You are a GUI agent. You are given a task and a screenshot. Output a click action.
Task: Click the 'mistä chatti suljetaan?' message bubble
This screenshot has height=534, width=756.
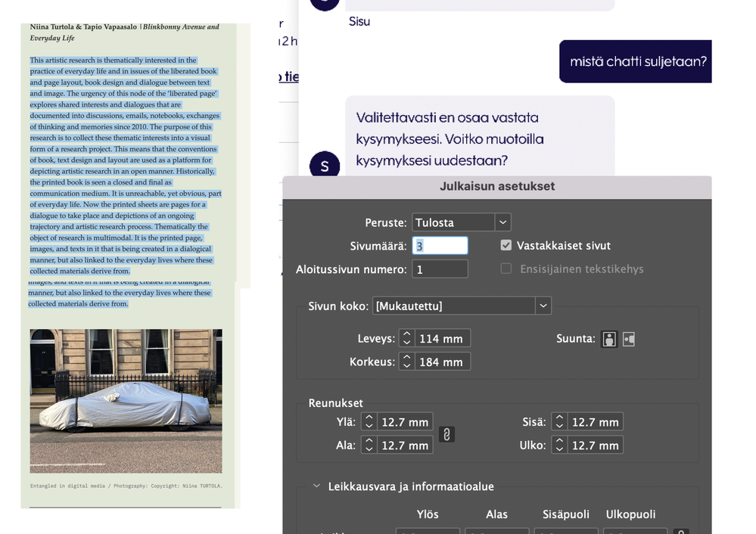635,61
